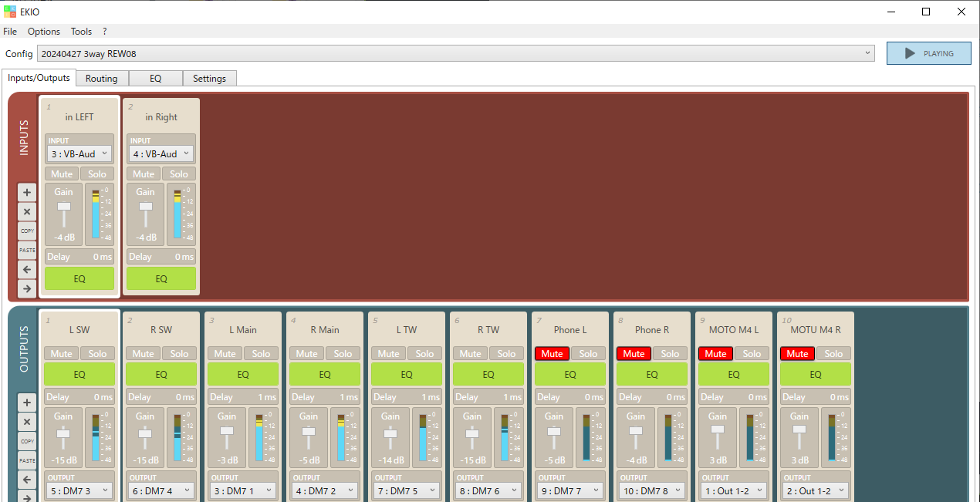
Task: Toggle Solo on the L Main output
Action: click(x=261, y=354)
